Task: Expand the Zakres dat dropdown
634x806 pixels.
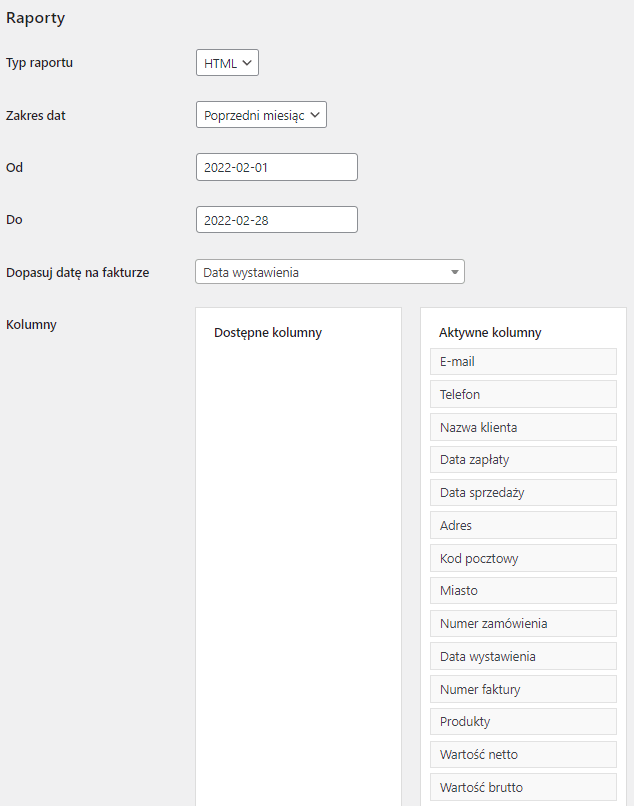Action: pyautogui.click(x=261, y=115)
